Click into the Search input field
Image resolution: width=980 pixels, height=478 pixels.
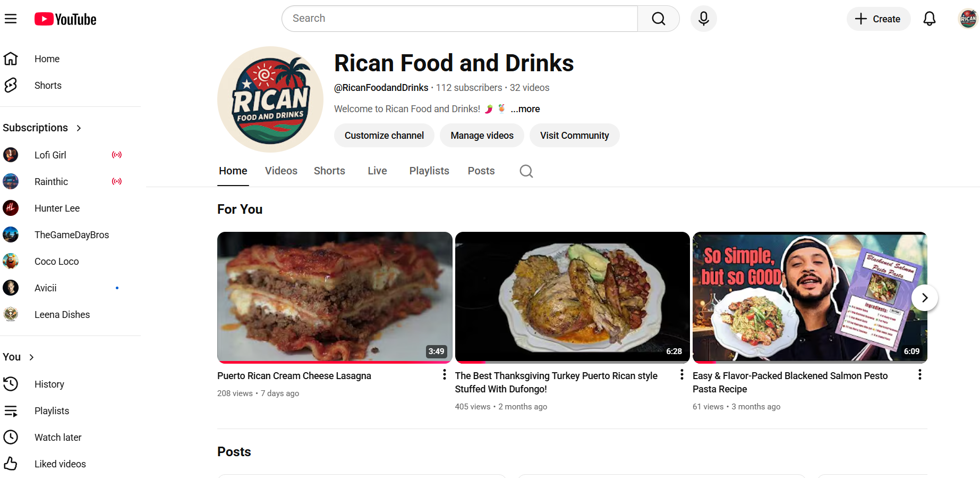click(x=459, y=19)
